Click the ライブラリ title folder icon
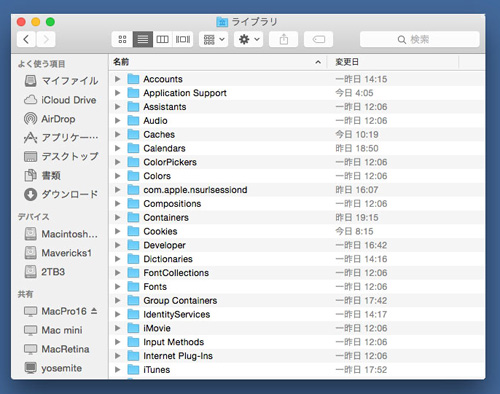Image resolution: width=500 pixels, height=394 pixels. pyautogui.click(x=222, y=22)
